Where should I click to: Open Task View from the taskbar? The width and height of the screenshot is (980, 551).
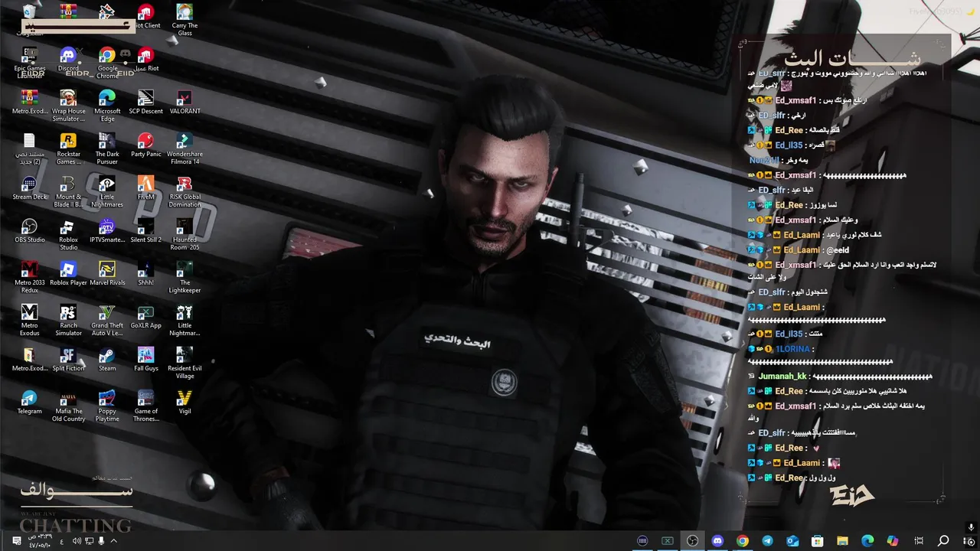click(x=919, y=541)
